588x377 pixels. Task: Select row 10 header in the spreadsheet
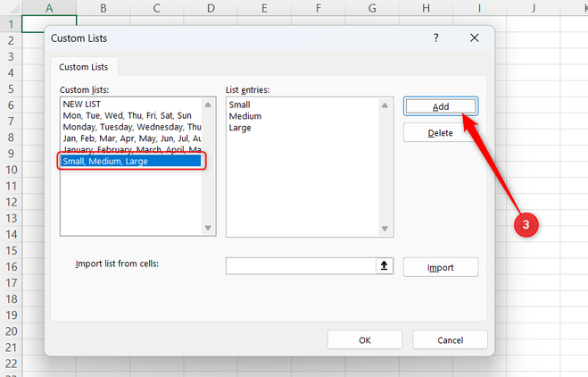pos(11,170)
